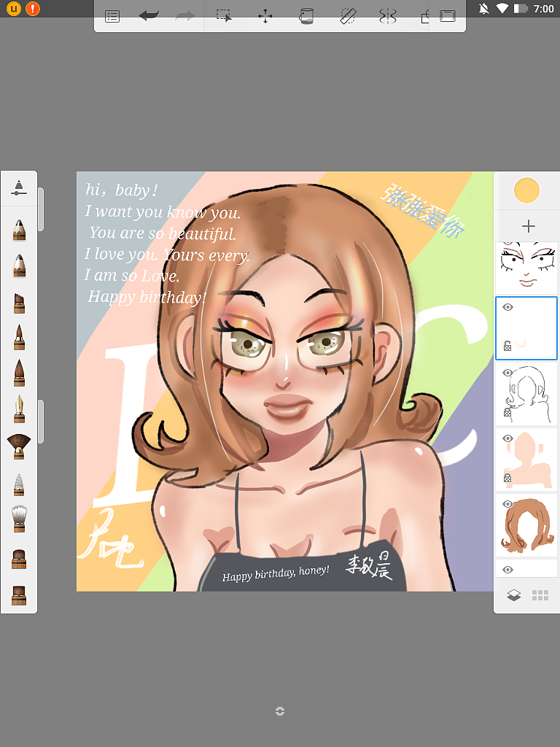Activate the rectangular selection tool
560x747 pixels.
pyautogui.click(x=225, y=16)
